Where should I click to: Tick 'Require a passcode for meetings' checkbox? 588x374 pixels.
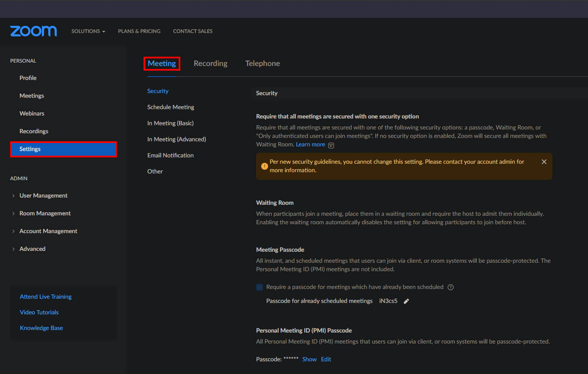[259, 287]
